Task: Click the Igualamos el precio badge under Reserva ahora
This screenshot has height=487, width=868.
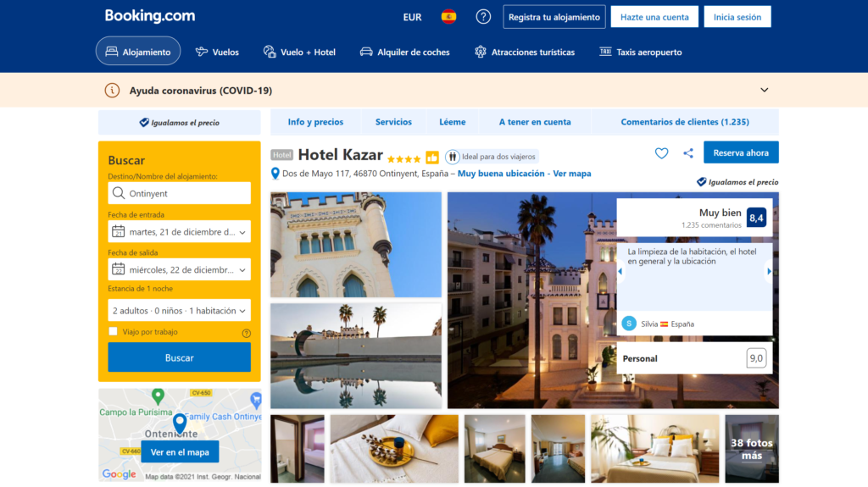Action: pyautogui.click(x=737, y=182)
